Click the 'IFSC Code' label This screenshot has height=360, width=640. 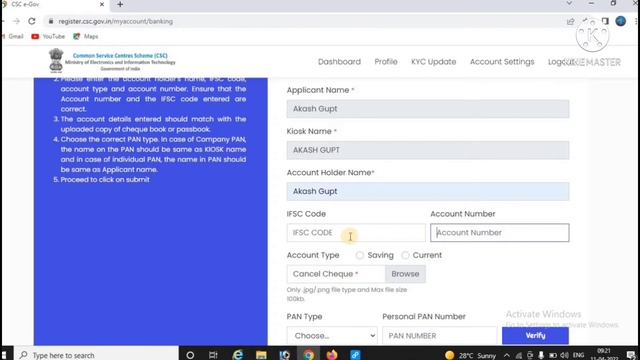pyautogui.click(x=306, y=214)
